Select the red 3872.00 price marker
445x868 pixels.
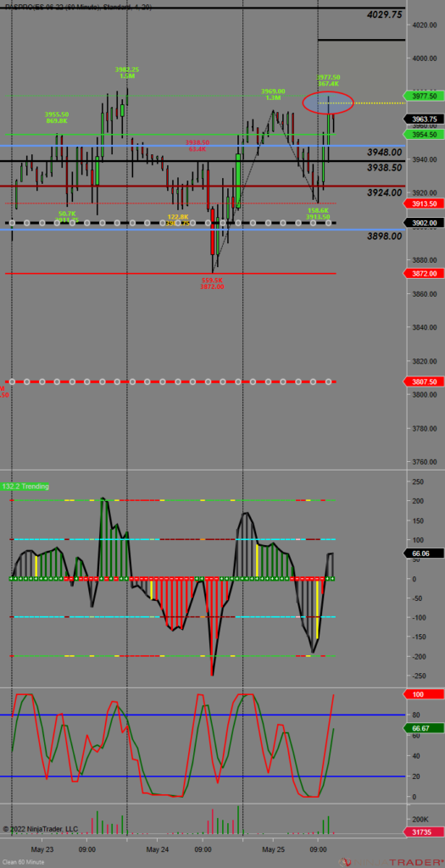[x=425, y=274]
